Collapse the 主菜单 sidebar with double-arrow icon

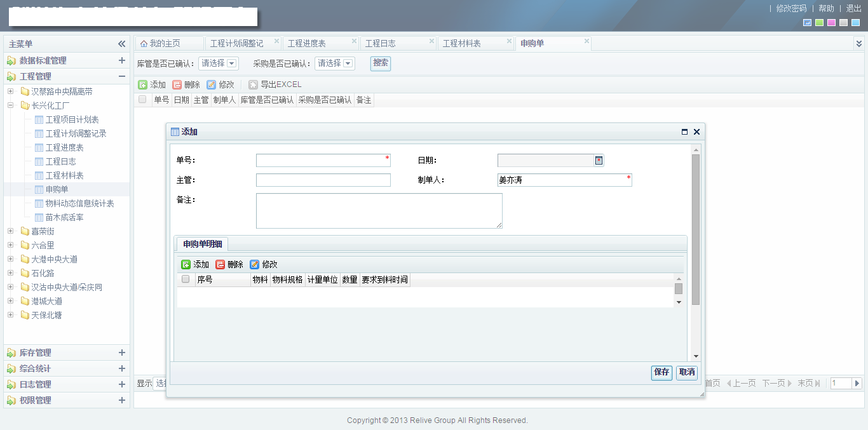pyautogui.click(x=121, y=44)
